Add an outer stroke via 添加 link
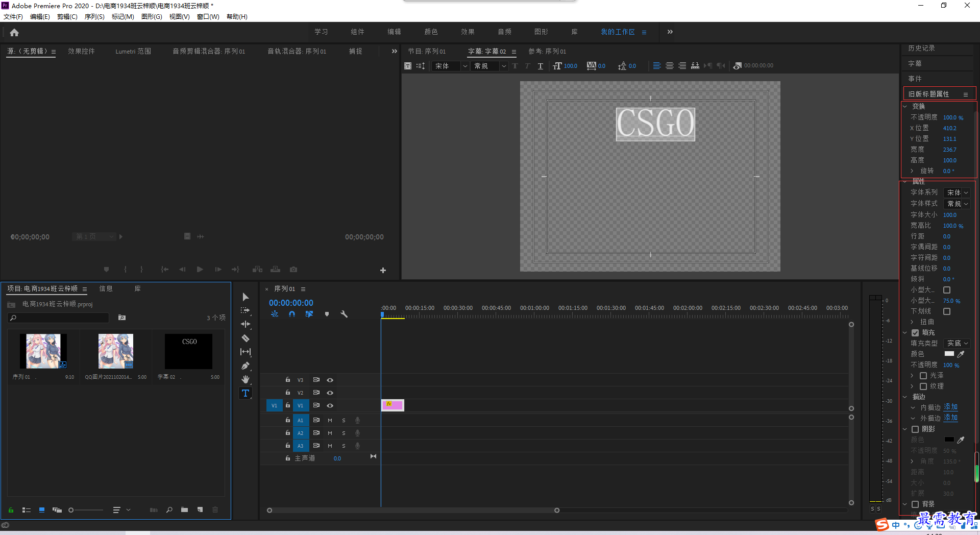This screenshot has width=980, height=535. [951, 418]
